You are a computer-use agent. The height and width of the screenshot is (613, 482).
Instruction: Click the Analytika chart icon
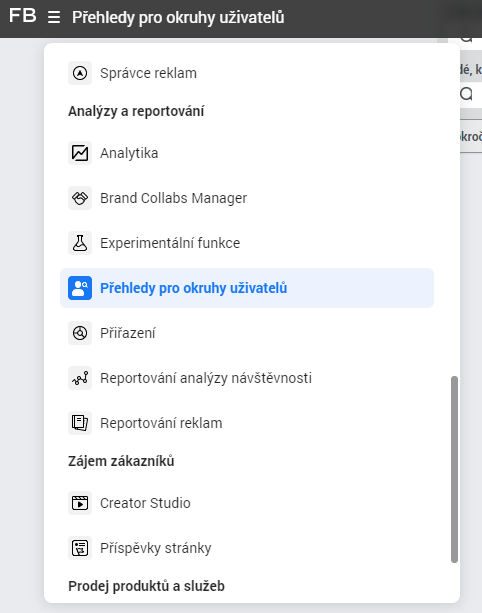tap(80, 153)
